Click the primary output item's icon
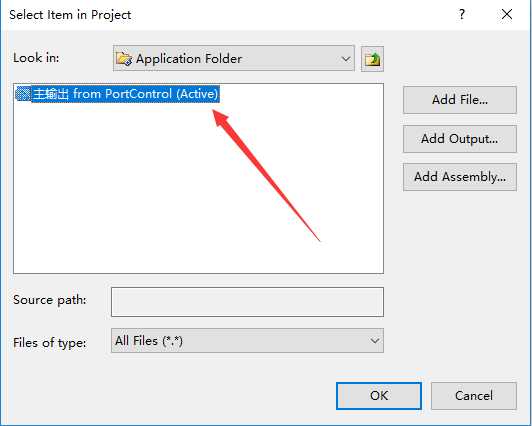Viewport: 532px width, 426px height. (x=23, y=94)
